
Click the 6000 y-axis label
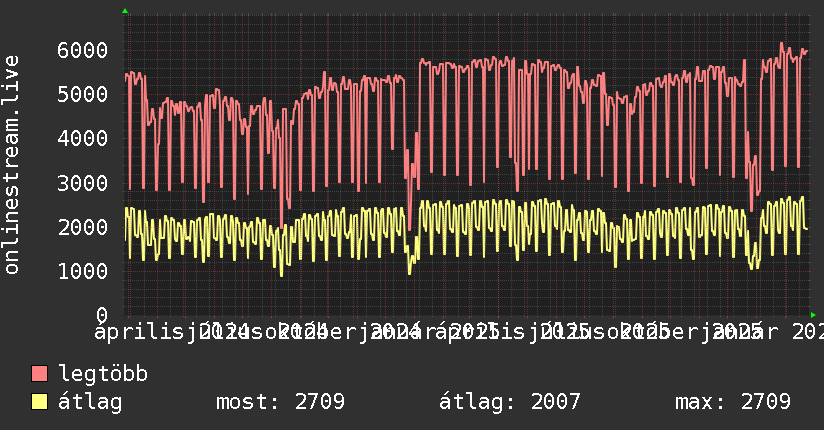pos(83,50)
